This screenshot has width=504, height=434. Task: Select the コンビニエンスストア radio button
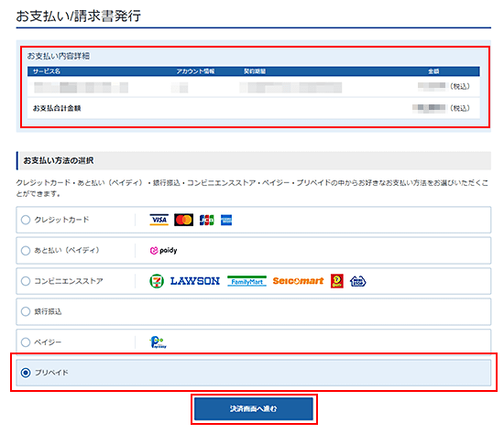pyautogui.click(x=26, y=281)
